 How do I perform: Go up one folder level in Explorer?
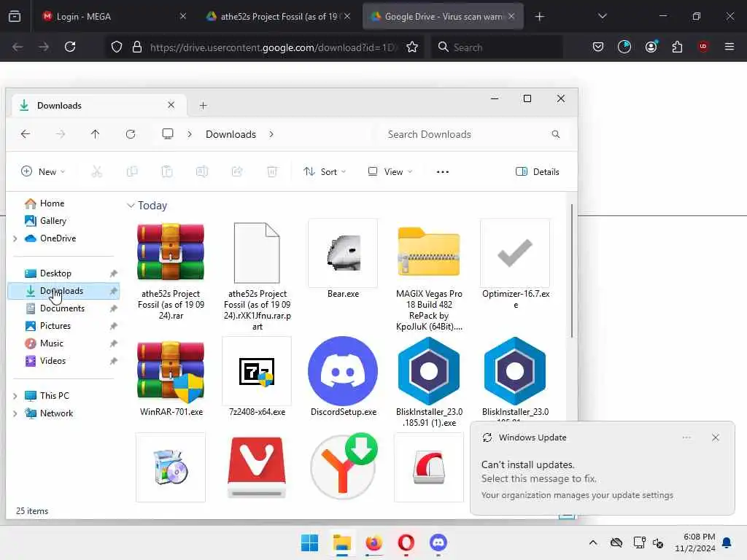(96, 134)
